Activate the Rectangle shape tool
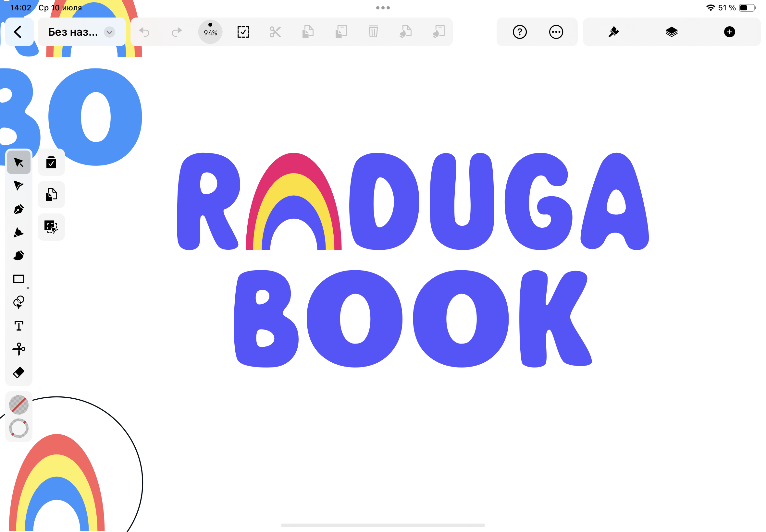The height and width of the screenshot is (532, 766). [x=19, y=279]
